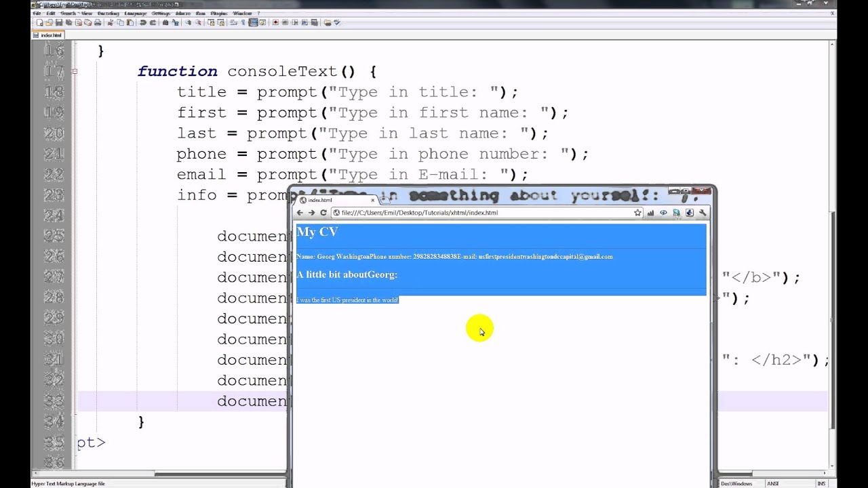
Task: Close the index.html Chrome tab
Action: coord(372,200)
